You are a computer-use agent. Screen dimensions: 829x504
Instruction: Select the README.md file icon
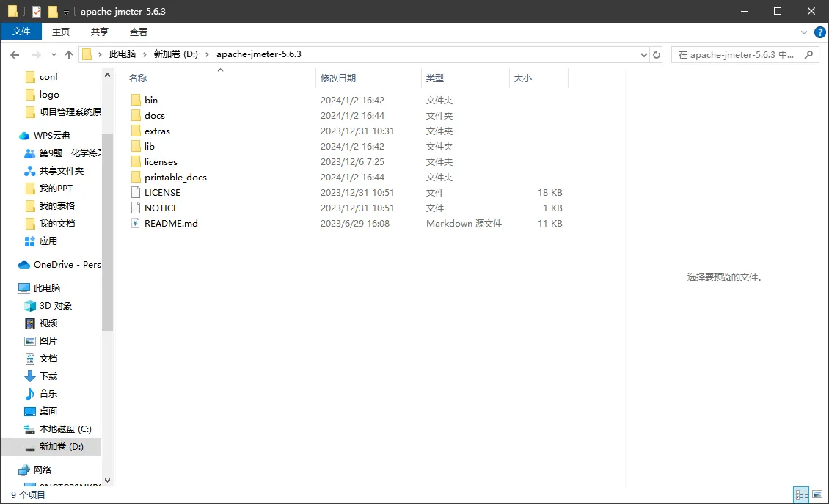[136, 223]
